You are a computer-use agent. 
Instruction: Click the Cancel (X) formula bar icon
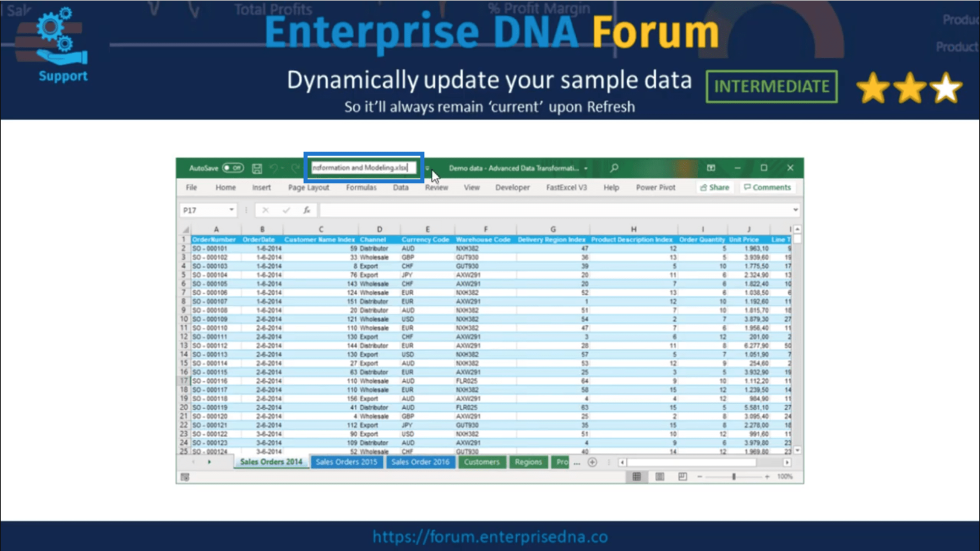tap(265, 210)
